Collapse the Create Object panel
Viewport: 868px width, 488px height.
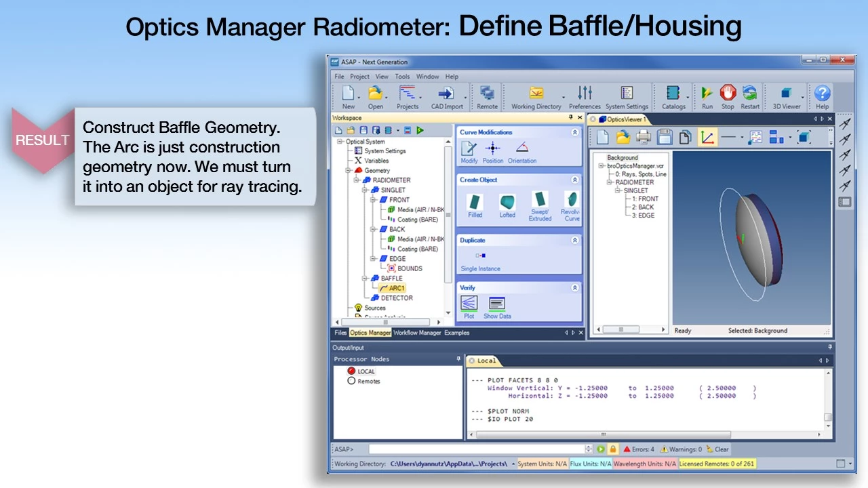pos(575,180)
